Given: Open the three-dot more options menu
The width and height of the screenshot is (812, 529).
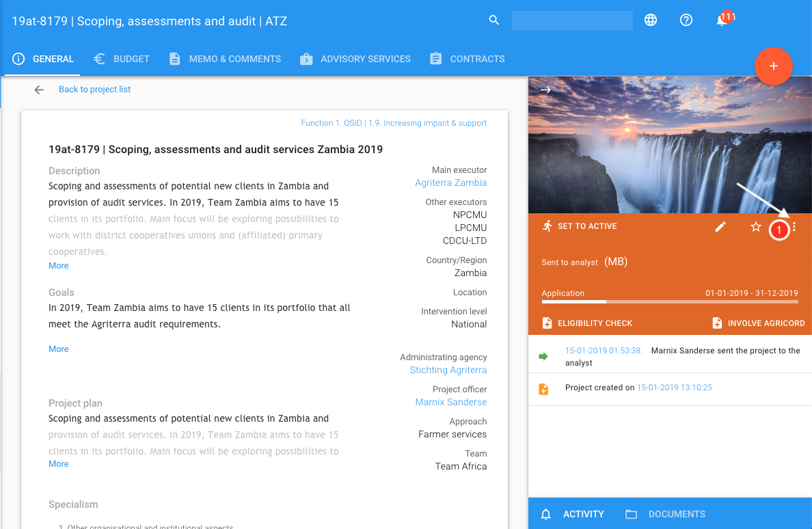Looking at the screenshot, I should tap(794, 227).
